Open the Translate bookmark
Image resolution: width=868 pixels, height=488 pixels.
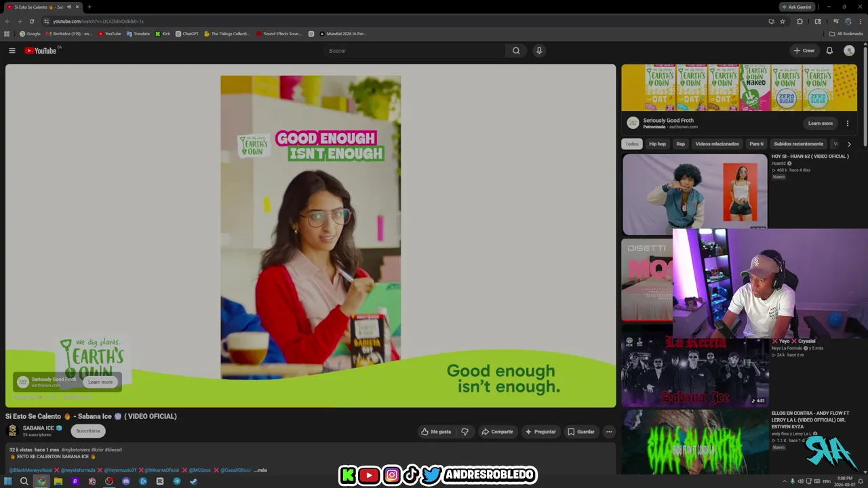coord(138,34)
